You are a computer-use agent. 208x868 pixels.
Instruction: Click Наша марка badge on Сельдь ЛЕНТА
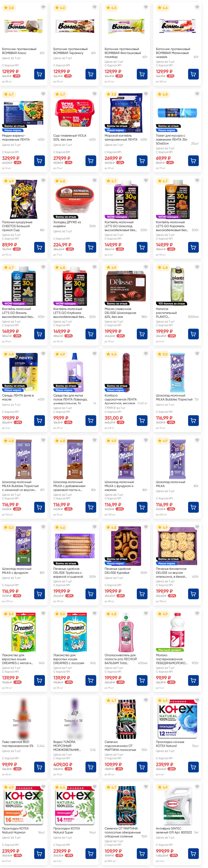13,390
